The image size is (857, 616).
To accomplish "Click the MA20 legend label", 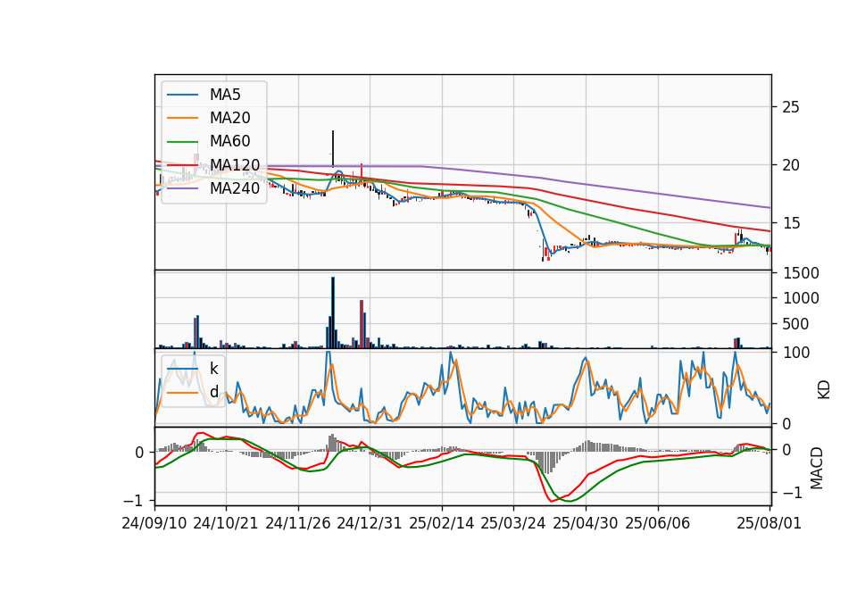I will 229,118.
